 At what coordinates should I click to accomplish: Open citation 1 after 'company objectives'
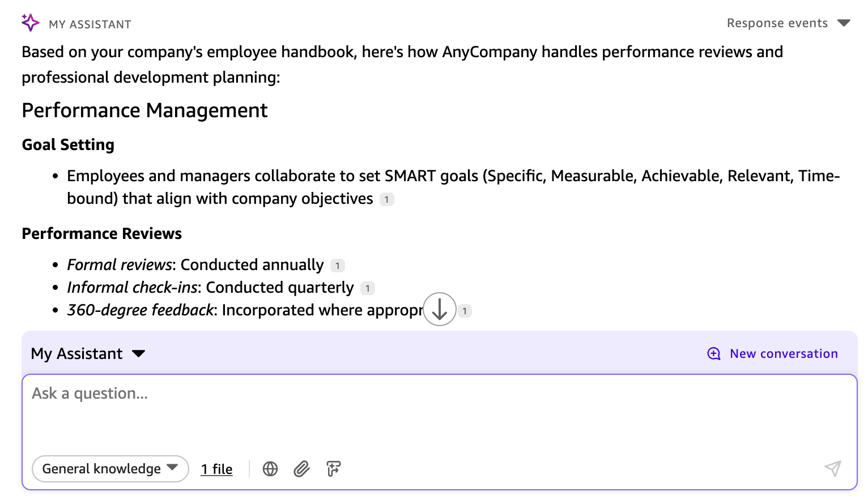387,199
